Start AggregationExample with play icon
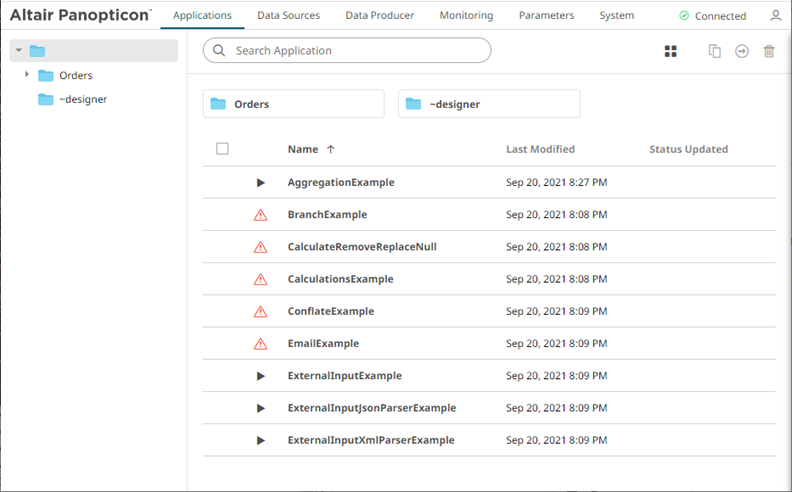The image size is (792, 492). pos(261,183)
